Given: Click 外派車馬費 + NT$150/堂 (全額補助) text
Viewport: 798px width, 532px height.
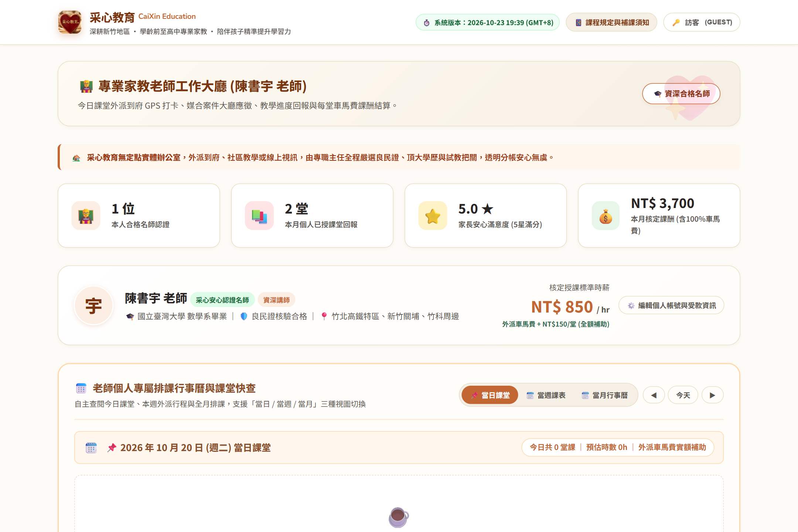Looking at the screenshot, I should click(x=556, y=324).
